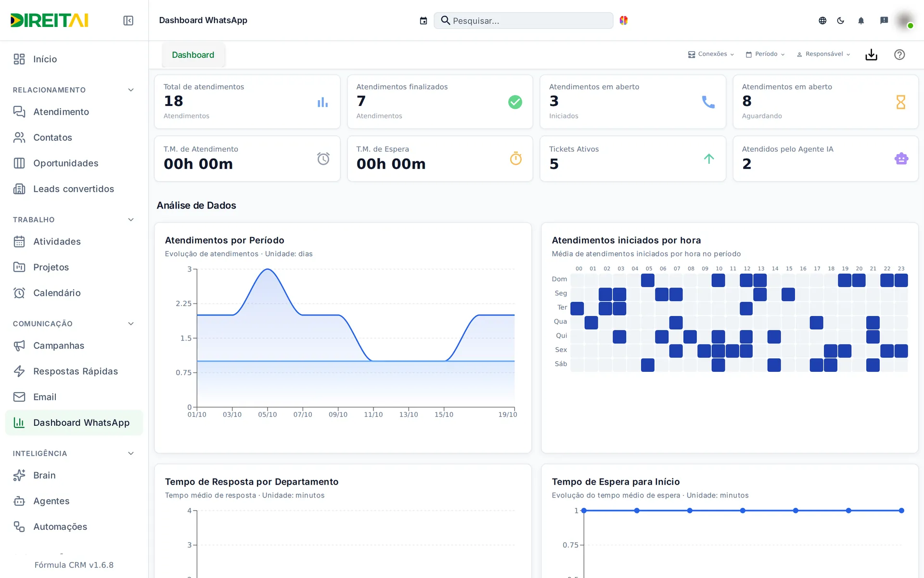Click the Tickets Ativos up-arrow icon
Image resolution: width=924 pixels, height=578 pixels.
coord(709,158)
